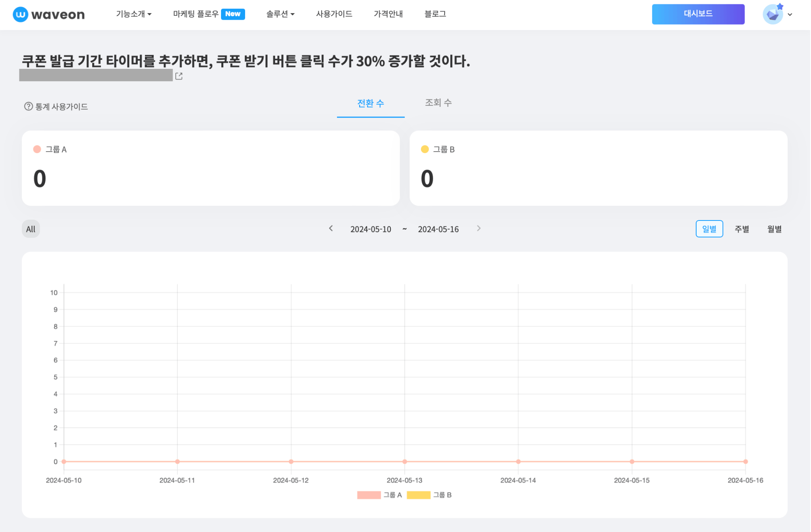This screenshot has width=811, height=532.
Task: Open the account dropdown chevron
Action: pos(790,15)
